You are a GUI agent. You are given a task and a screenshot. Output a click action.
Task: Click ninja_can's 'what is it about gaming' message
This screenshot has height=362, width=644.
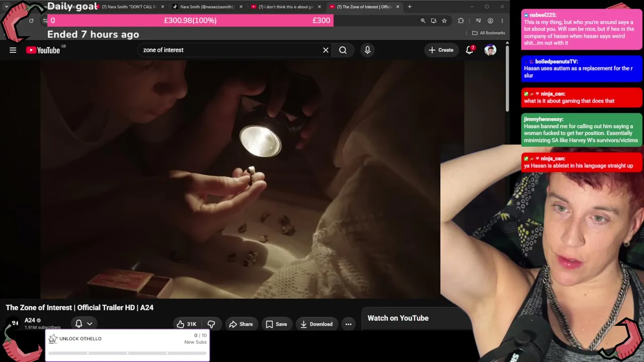click(x=582, y=98)
